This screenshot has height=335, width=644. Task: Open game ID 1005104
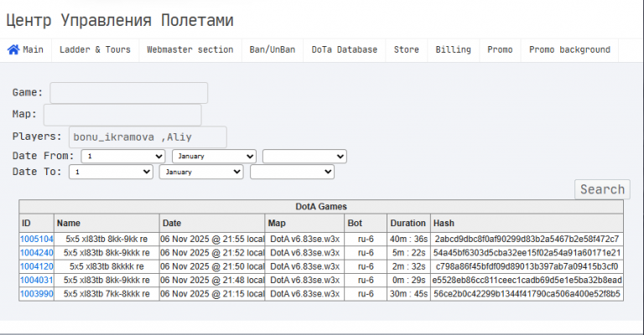click(x=37, y=239)
